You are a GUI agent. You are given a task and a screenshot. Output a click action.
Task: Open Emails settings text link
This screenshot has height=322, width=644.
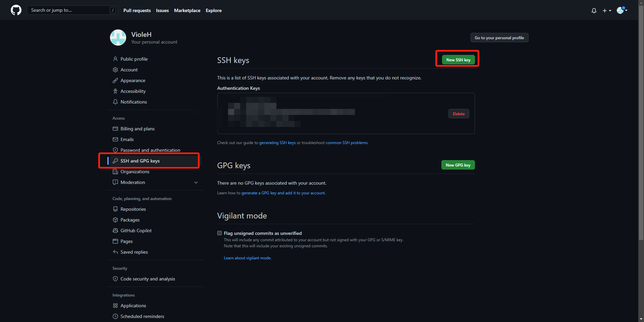click(127, 139)
